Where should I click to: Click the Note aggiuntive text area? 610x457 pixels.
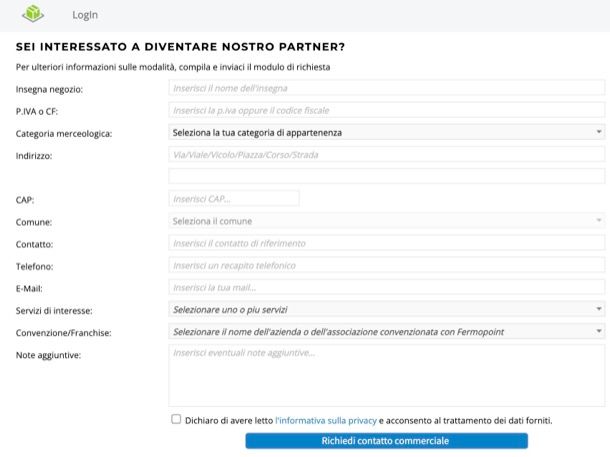(387, 376)
